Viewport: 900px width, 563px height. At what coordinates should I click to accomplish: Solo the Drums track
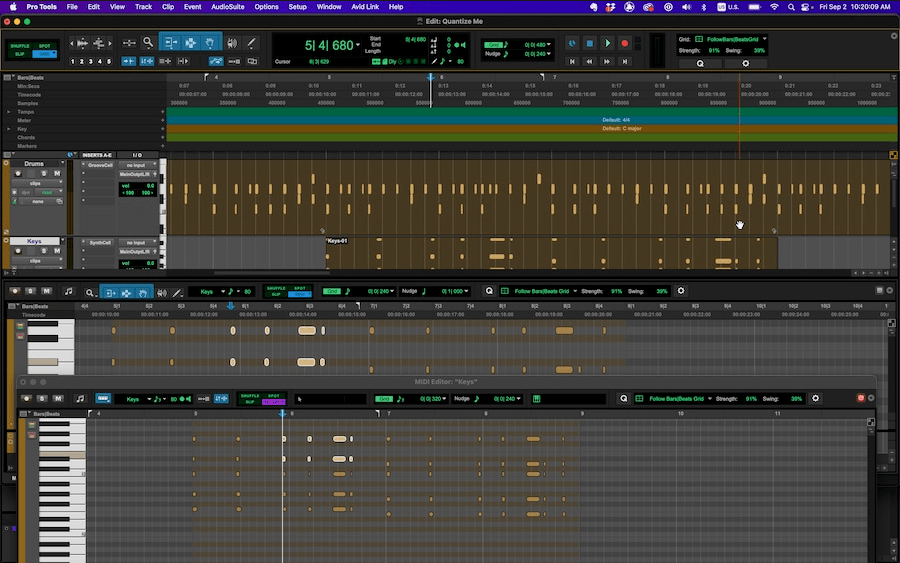pos(44,173)
